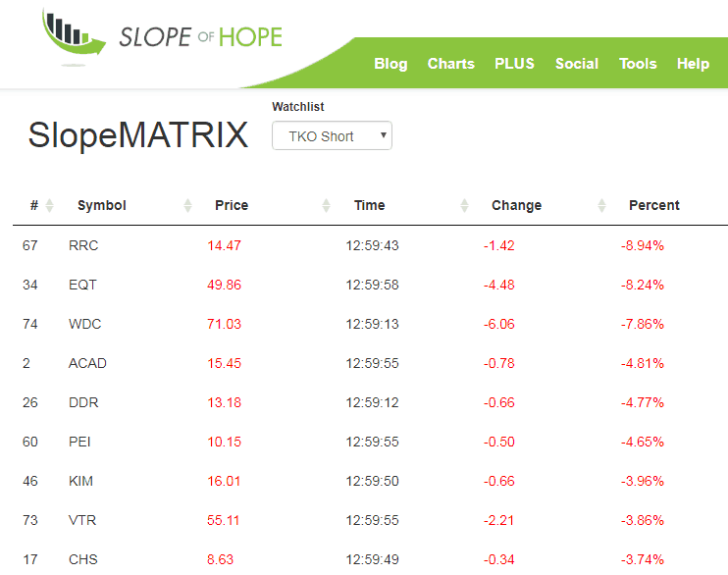Sort table by Time column header
Screen dimensions: 728x575
point(370,205)
